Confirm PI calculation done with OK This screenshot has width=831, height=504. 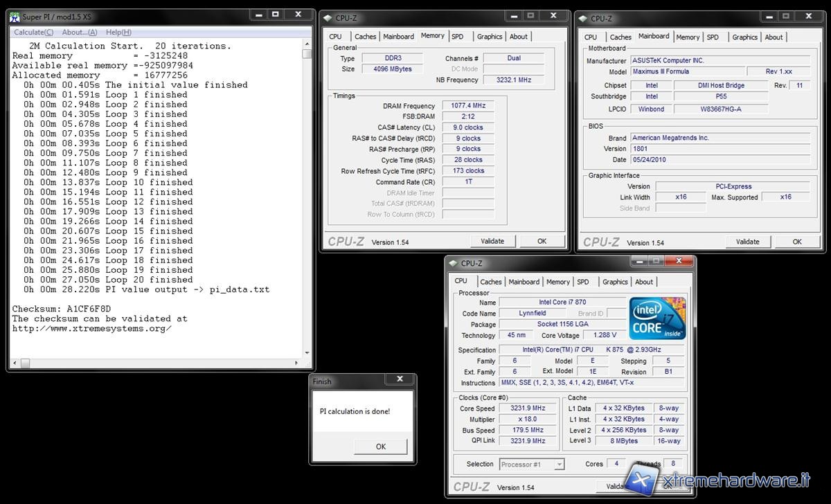tap(380, 447)
